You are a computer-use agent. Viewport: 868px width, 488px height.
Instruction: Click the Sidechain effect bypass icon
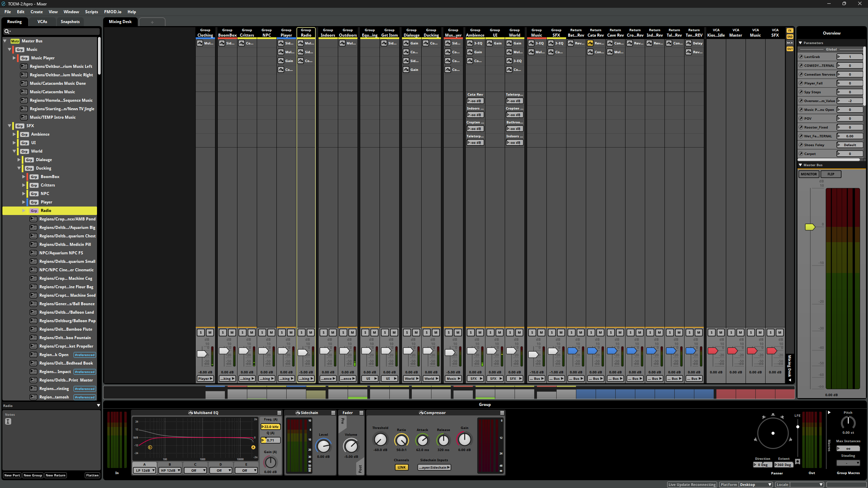pyautogui.click(x=297, y=413)
